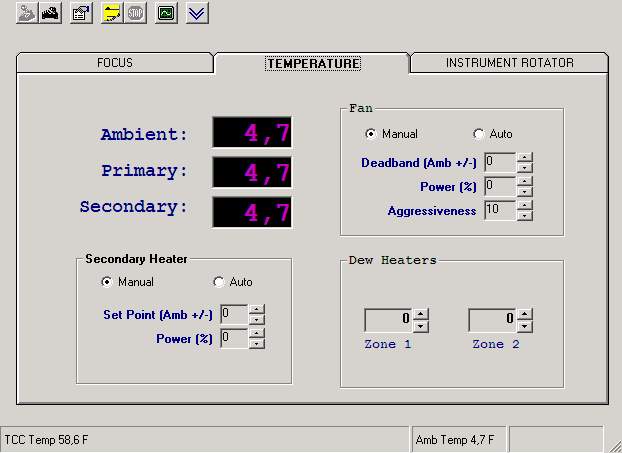The width and height of the screenshot is (622, 453).
Task: Increase Secondary Heater Power with up arrow
Action: pos(257,333)
